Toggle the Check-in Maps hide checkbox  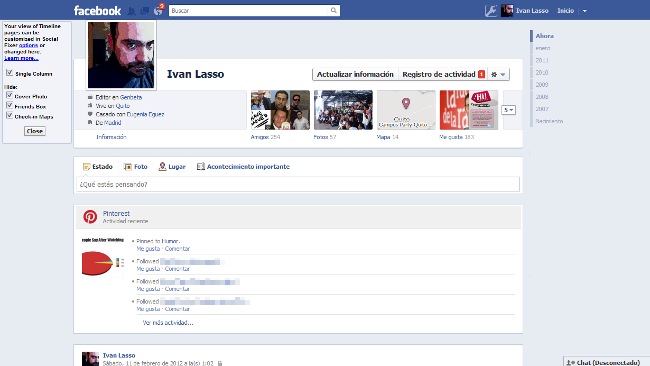tap(10, 116)
